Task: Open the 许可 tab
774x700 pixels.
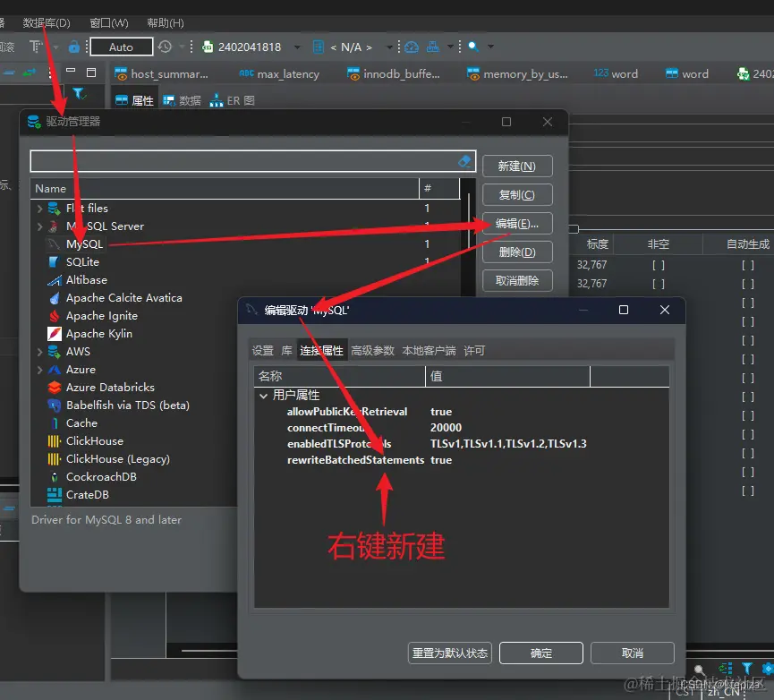Action: [474, 351]
